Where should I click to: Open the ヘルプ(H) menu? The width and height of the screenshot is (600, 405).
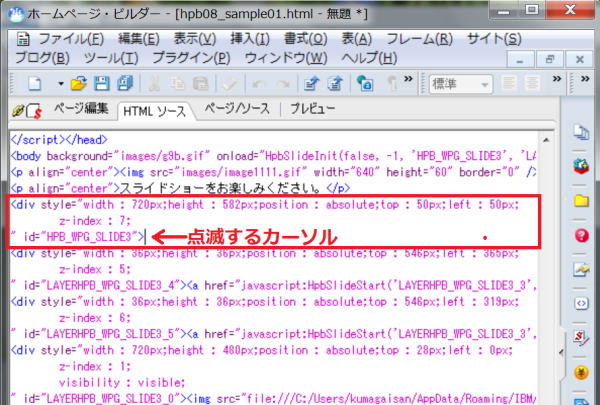pyautogui.click(x=369, y=58)
